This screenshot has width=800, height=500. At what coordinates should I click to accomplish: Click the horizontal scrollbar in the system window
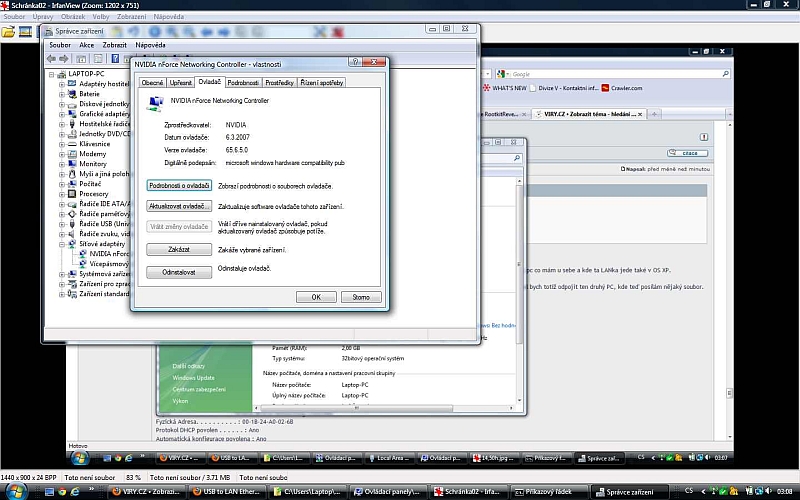356,408
